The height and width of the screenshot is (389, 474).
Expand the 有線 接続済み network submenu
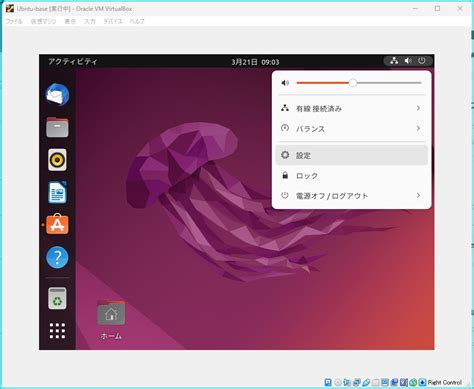[x=351, y=108]
